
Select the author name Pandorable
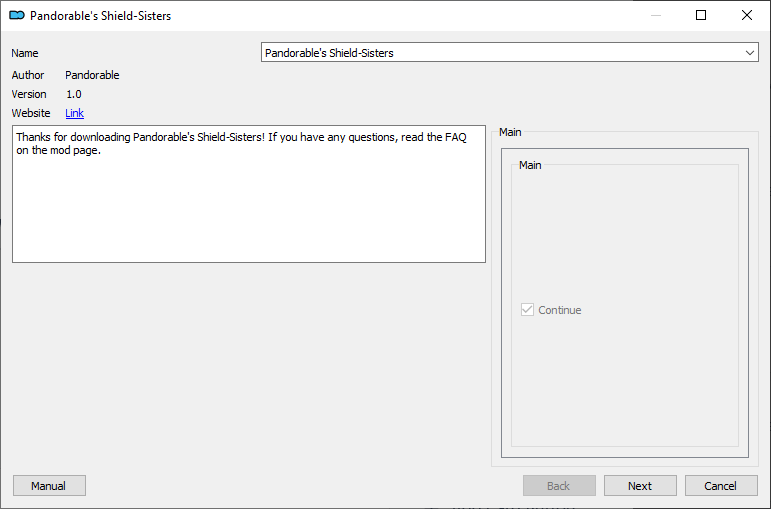click(92, 75)
